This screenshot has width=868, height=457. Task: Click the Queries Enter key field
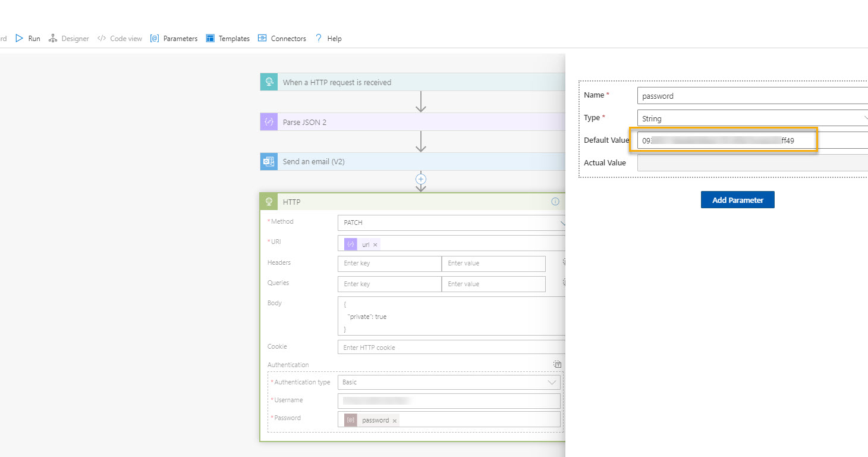389,284
